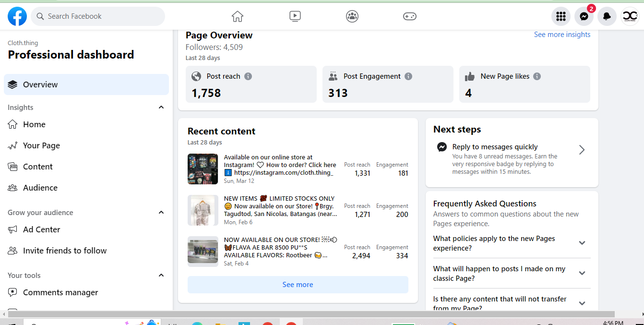The height and width of the screenshot is (325, 644).
Task: Expand 'What will happen to posts' FAQ chevron
Action: point(582,273)
